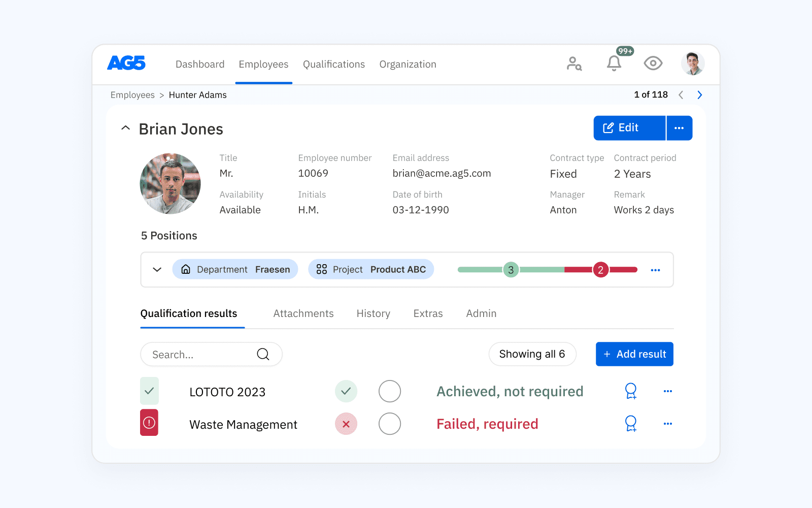Open the notifications bell icon

(x=614, y=63)
